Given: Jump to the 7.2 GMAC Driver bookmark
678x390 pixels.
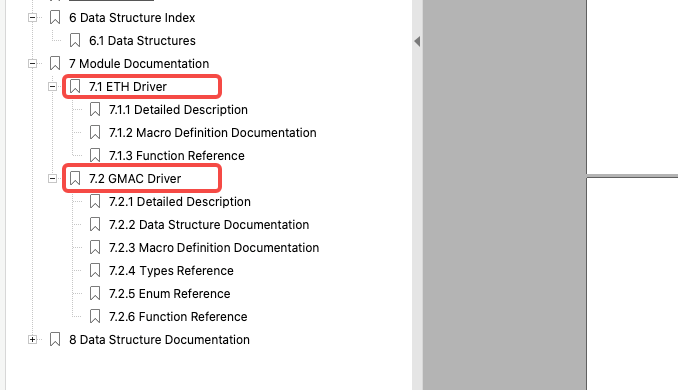Looking at the screenshot, I should 135,179.
